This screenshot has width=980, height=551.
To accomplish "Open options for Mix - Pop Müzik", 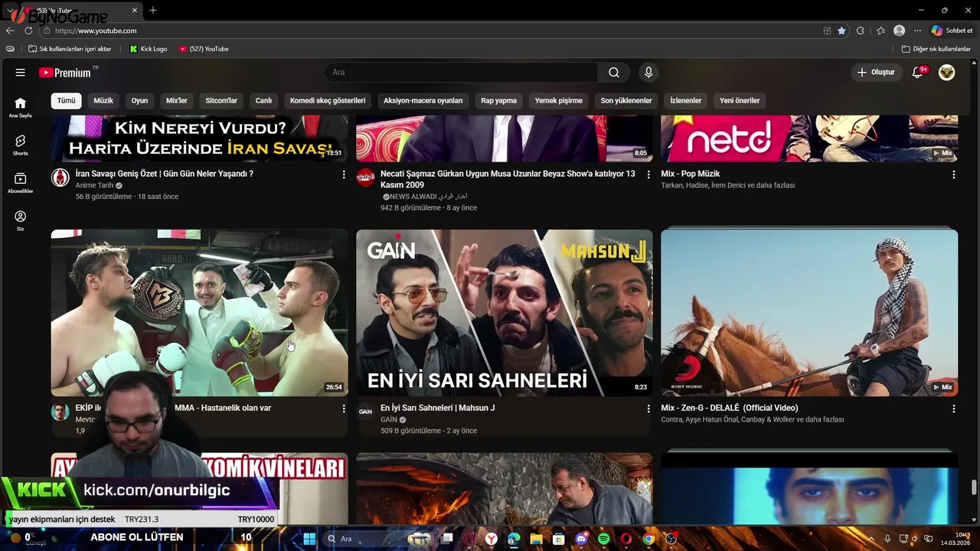I will coord(953,174).
